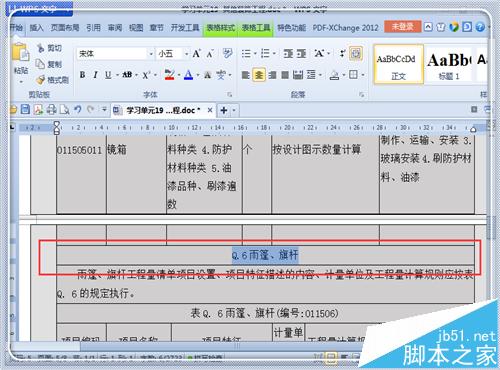The height and width of the screenshot is (370, 500).
Task: Click the numbered list icon
Action: [265, 54]
